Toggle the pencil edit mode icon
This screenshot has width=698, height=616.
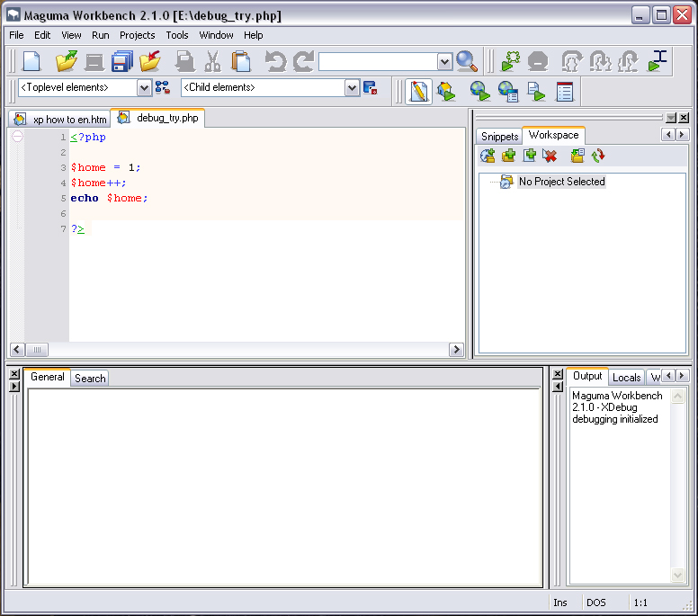point(419,92)
